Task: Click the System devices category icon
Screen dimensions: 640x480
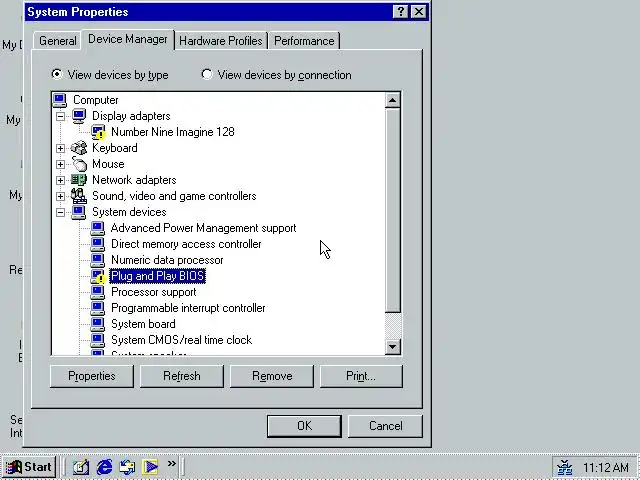Action: tap(79, 212)
